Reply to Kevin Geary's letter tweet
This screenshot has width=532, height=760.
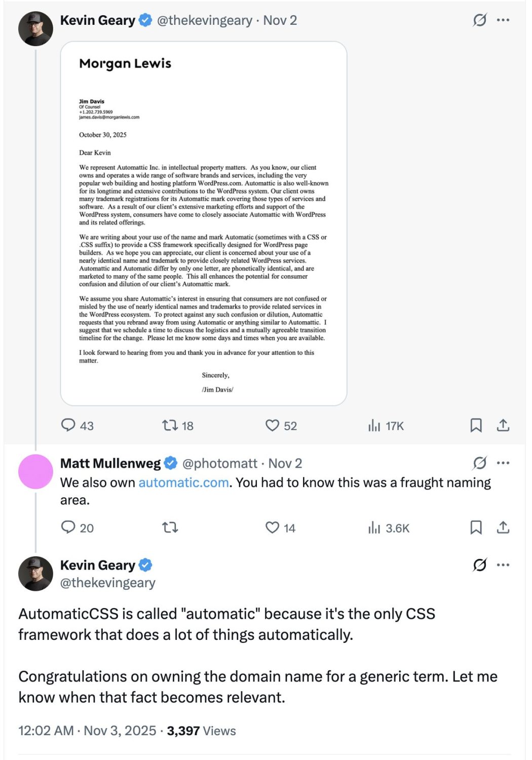tap(68, 425)
